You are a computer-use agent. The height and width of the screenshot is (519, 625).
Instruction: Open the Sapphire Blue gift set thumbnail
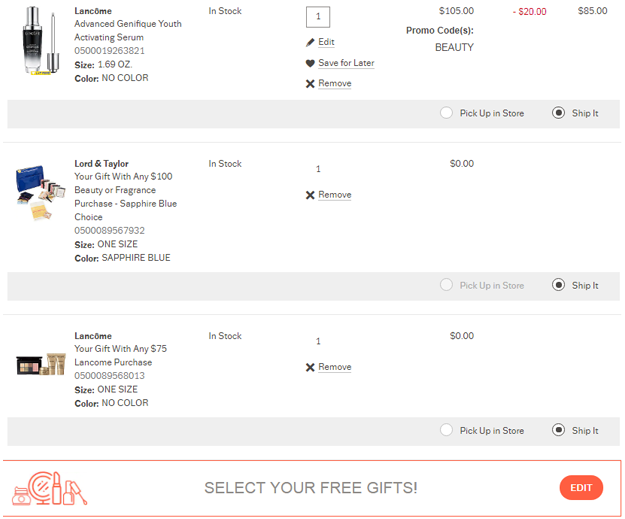40,194
